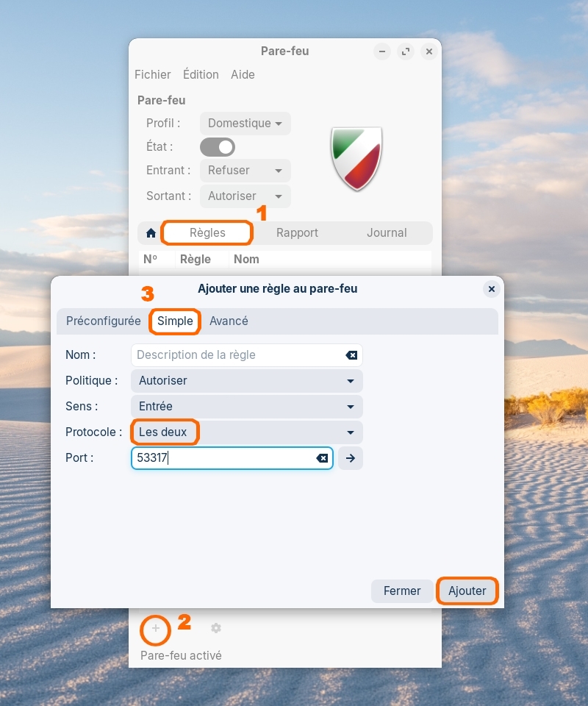Switch to the Préconfigurée tab
Screen dimensions: 588x706
click(x=103, y=321)
